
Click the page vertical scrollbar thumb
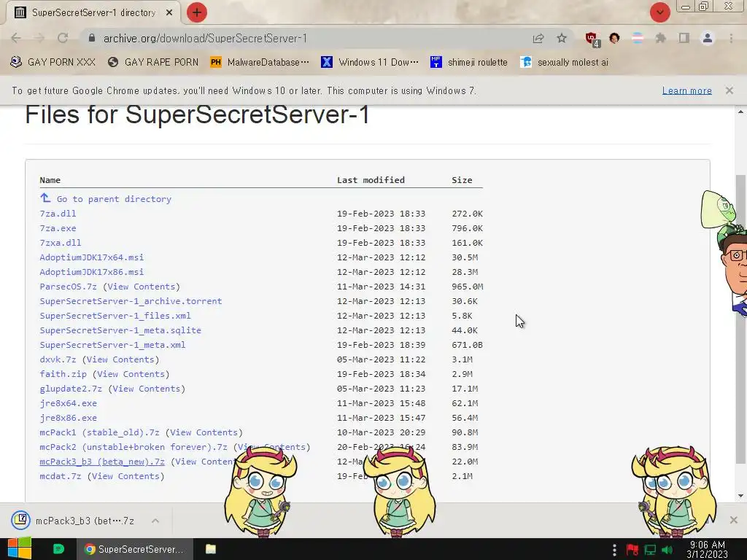(x=740, y=319)
